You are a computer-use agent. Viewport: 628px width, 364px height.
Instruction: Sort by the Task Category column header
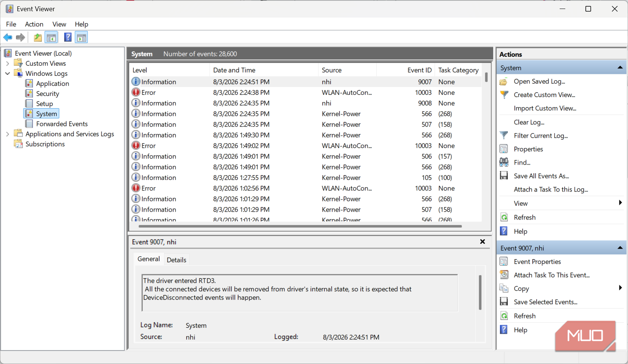tap(458, 70)
